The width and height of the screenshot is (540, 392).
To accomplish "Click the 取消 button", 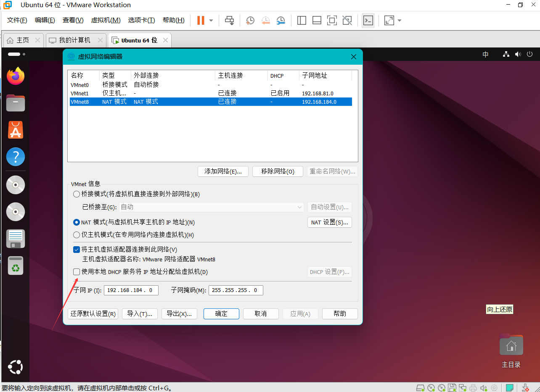I will 261,314.
